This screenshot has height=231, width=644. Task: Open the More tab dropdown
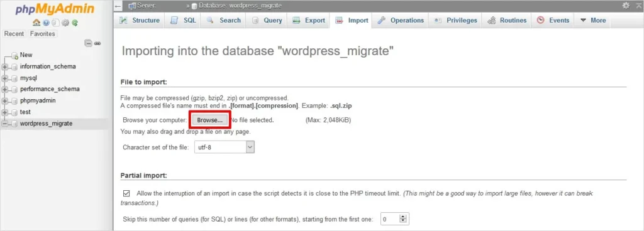pos(592,20)
